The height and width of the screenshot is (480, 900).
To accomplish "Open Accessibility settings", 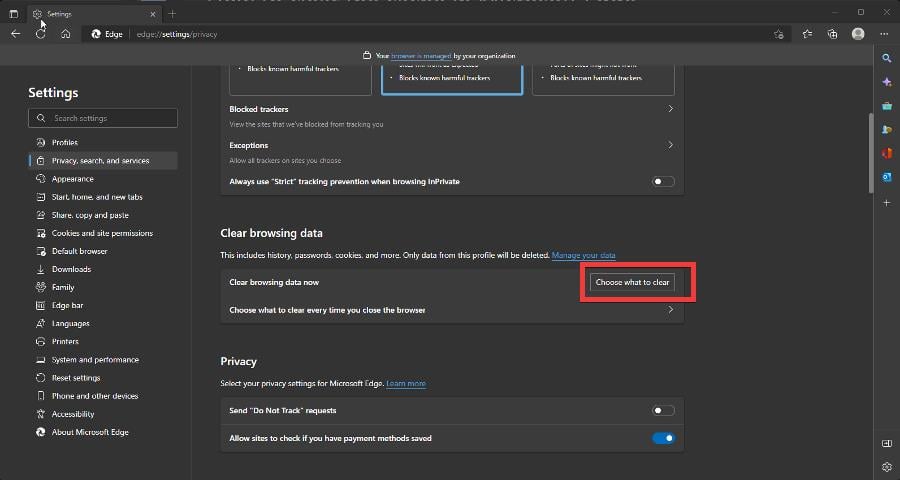I will click(x=103, y=414).
